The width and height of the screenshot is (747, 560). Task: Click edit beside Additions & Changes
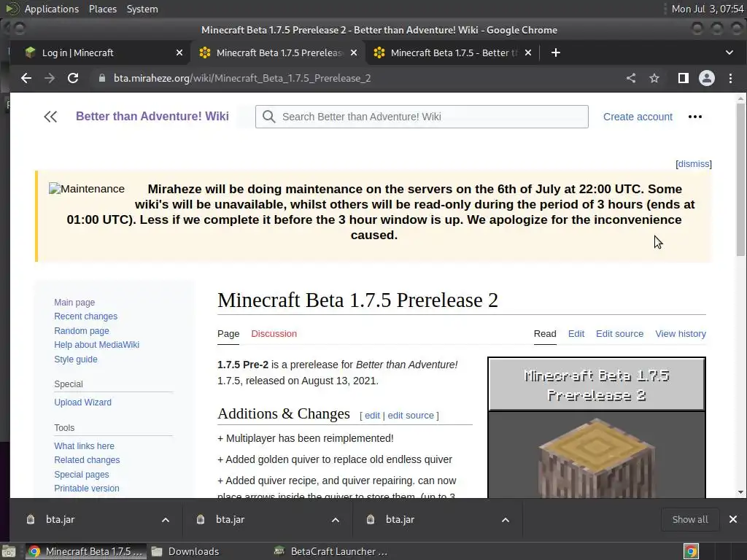click(372, 415)
